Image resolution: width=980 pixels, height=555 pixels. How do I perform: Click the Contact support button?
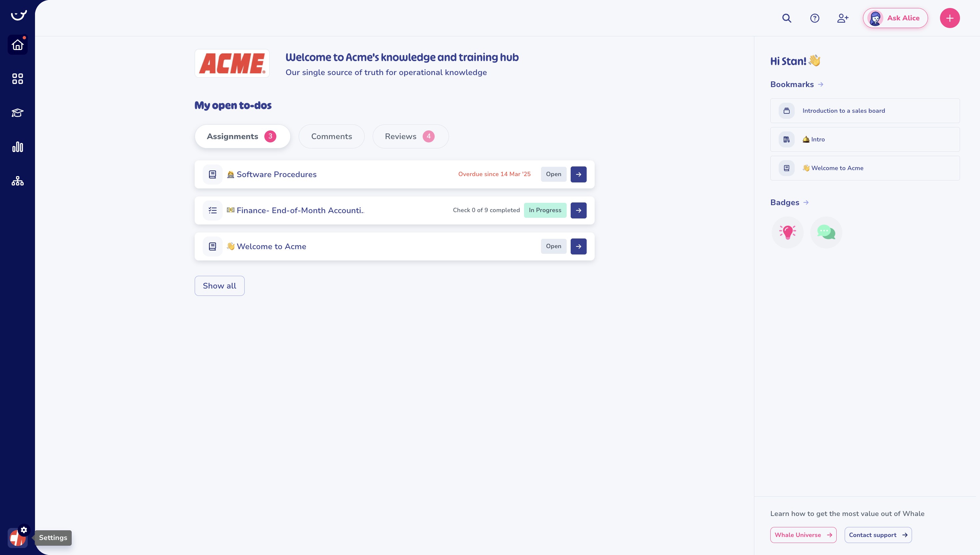pyautogui.click(x=878, y=535)
